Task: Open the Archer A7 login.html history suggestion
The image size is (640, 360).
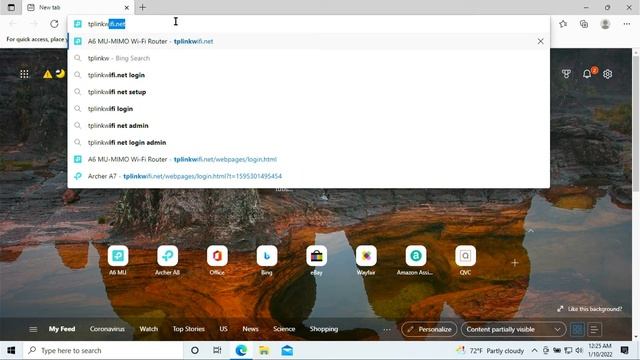Action: (309, 176)
